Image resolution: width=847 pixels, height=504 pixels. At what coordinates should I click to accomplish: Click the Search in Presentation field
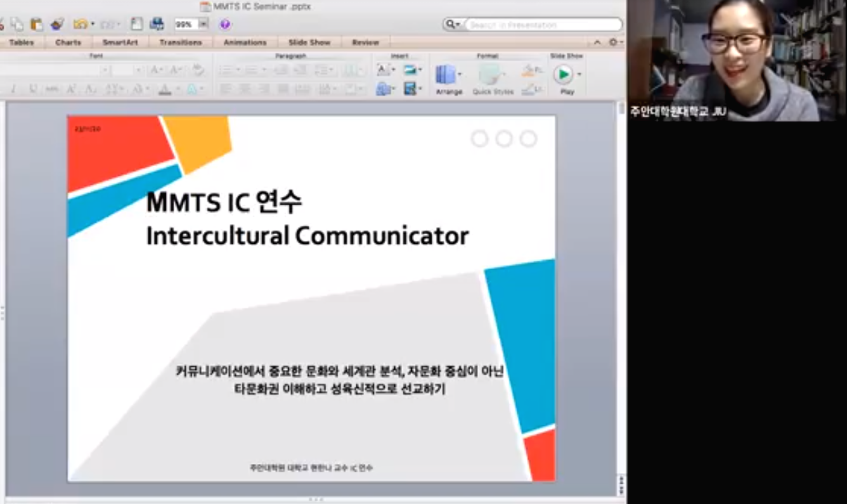545,25
